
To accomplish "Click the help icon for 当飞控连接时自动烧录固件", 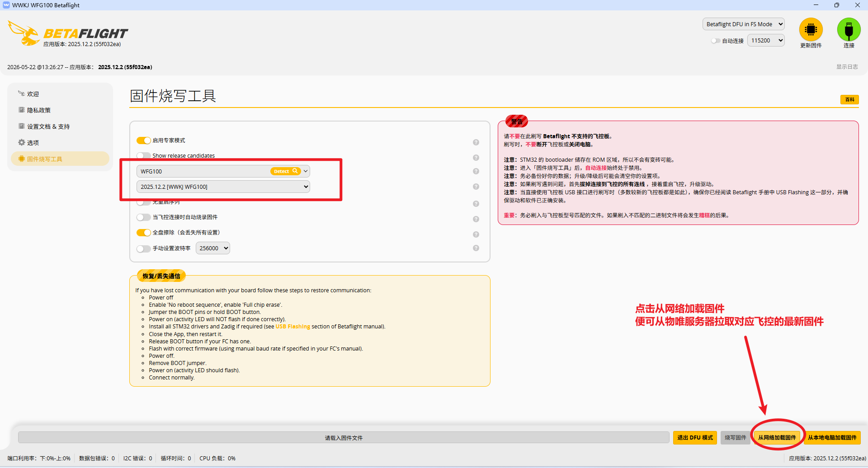I will pyautogui.click(x=476, y=219).
